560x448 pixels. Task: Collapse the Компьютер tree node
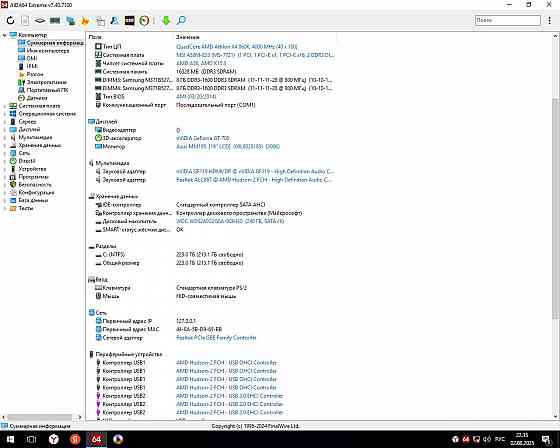coord(5,35)
